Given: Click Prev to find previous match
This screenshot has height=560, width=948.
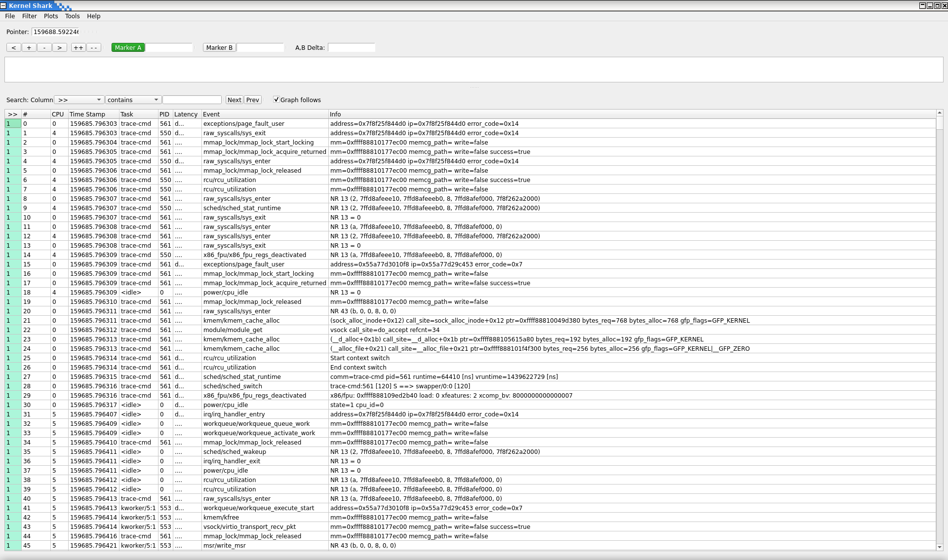Looking at the screenshot, I should click(252, 99).
